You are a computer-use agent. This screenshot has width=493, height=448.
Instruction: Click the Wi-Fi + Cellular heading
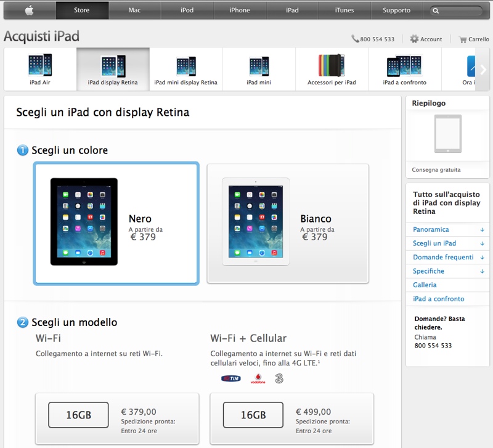(248, 338)
